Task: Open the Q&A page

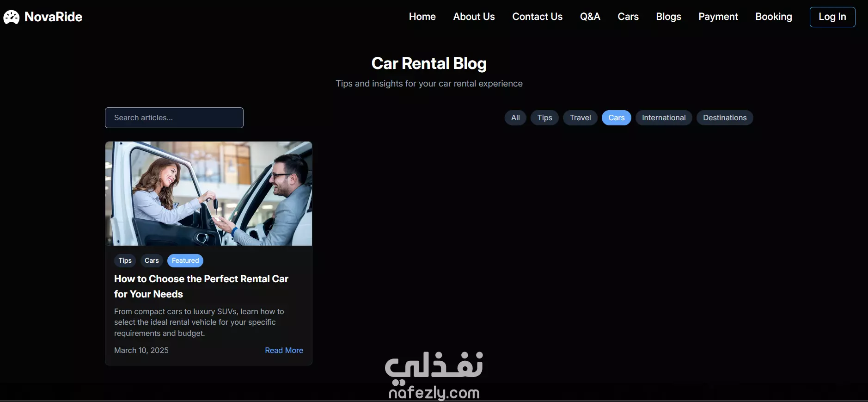Action: (590, 17)
